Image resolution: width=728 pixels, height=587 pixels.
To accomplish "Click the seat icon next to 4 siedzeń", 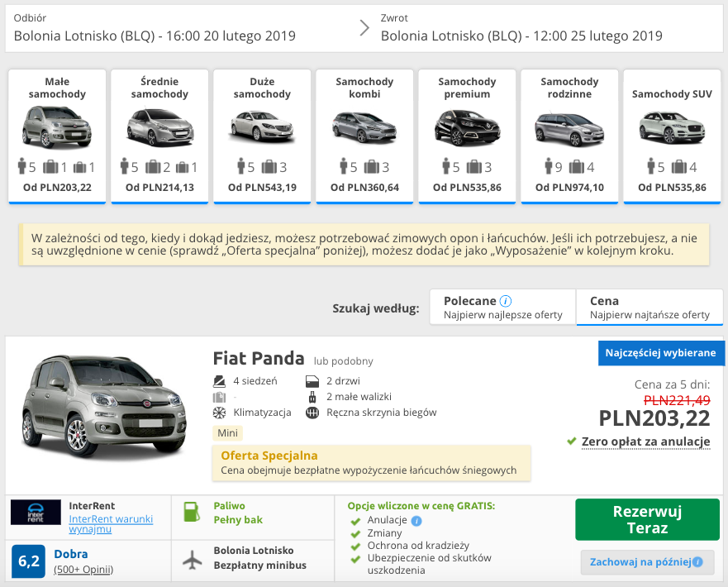I will [x=219, y=381].
